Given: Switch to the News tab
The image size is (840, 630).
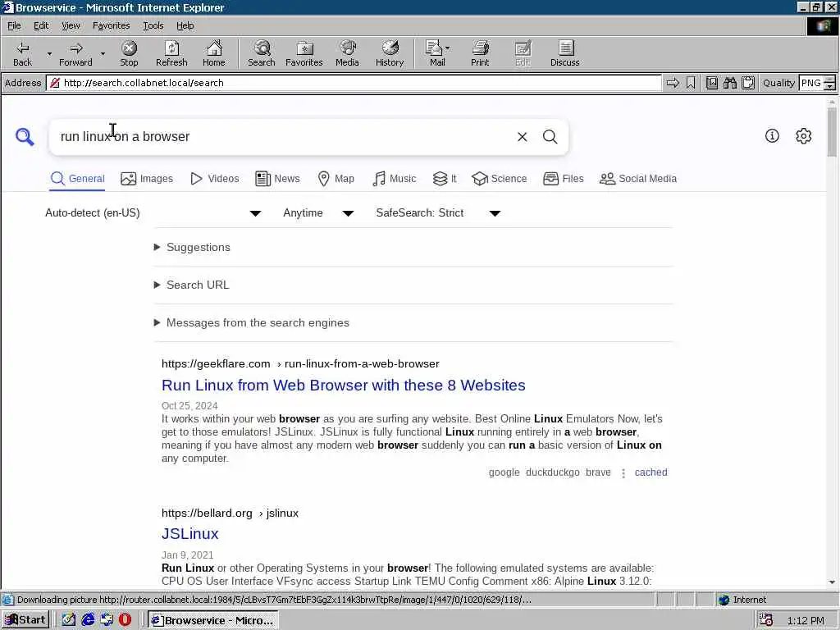Looking at the screenshot, I should coord(277,179).
